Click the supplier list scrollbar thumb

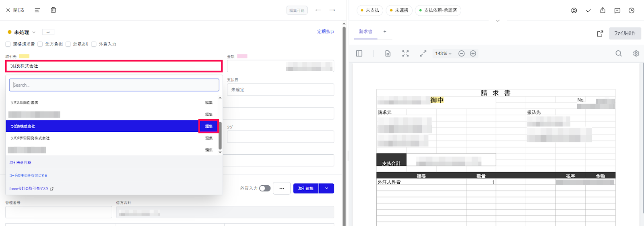(x=220, y=136)
